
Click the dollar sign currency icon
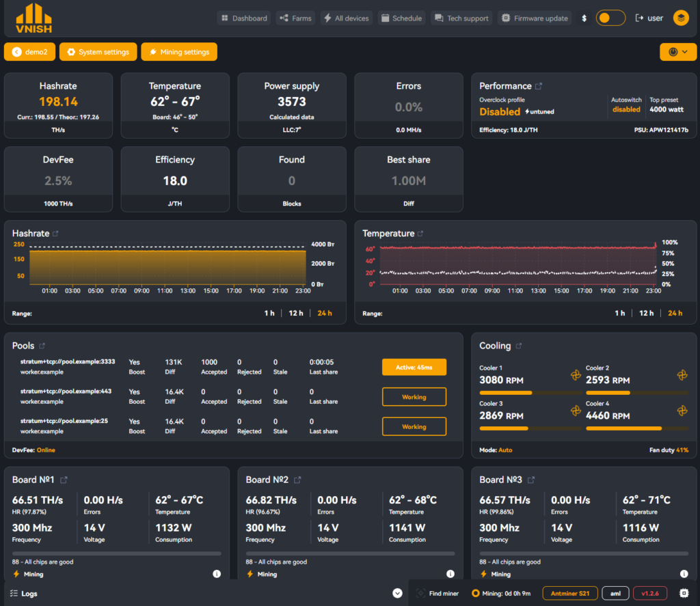[584, 18]
